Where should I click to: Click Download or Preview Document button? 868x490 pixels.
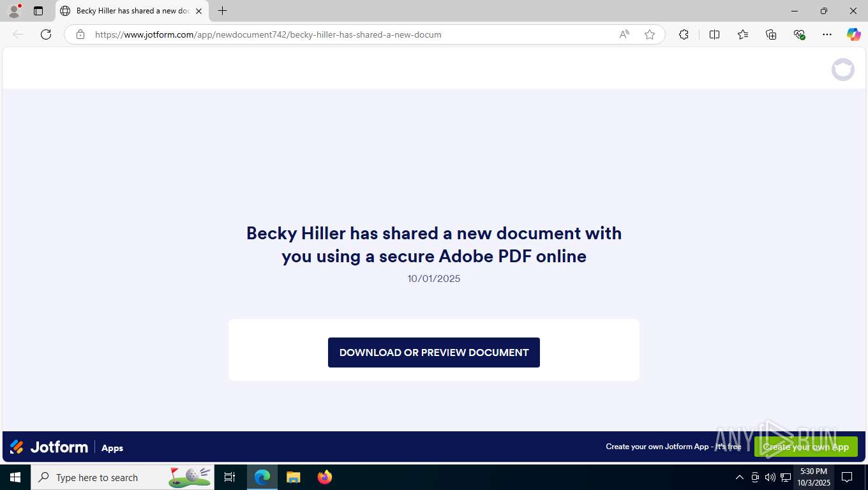pyautogui.click(x=434, y=352)
